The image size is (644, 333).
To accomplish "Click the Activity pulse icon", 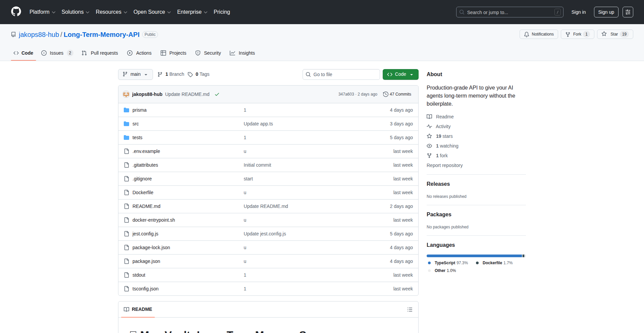I will point(430,126).
